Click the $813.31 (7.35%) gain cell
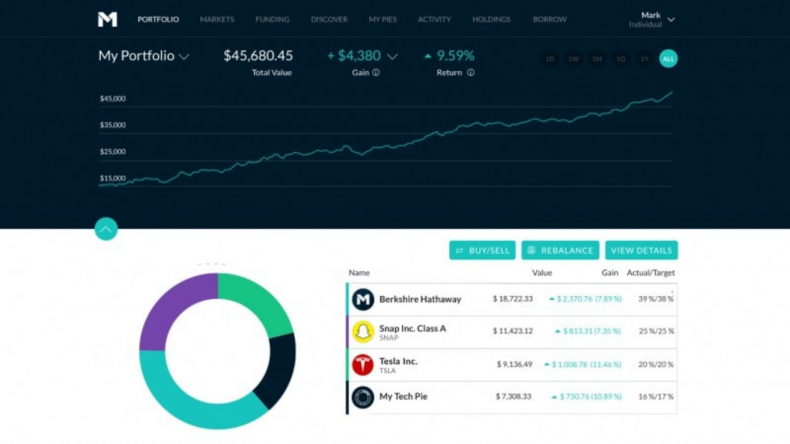This screenshot has width=790, height=444. pos(588,331)
